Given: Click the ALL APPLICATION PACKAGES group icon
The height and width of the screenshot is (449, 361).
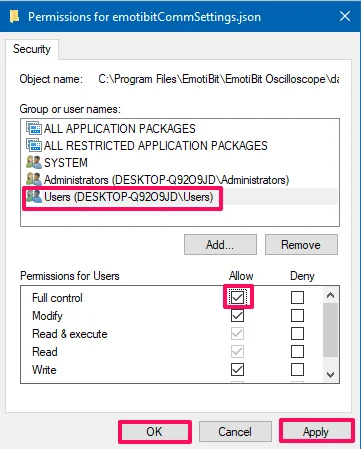Looking at the screenshot, I should coord(34,128).
